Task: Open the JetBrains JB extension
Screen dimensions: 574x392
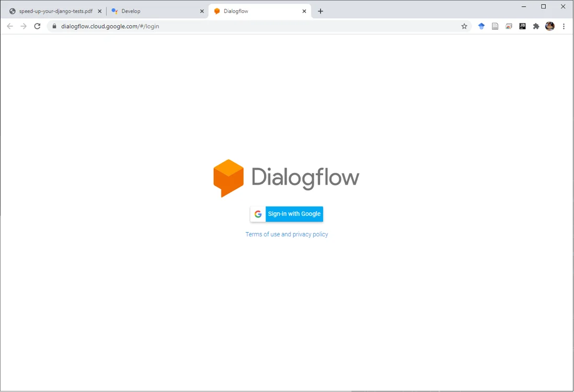Action: coord(522,26)
